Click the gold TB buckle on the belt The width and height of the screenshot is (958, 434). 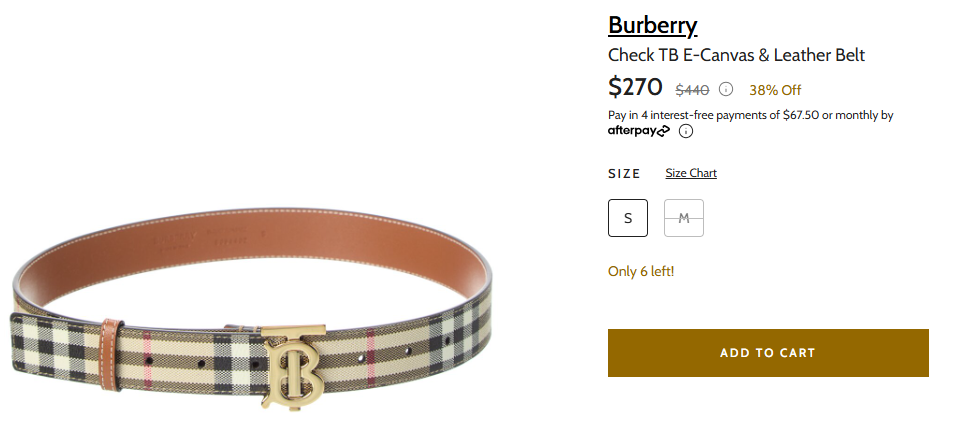(293, 367)
